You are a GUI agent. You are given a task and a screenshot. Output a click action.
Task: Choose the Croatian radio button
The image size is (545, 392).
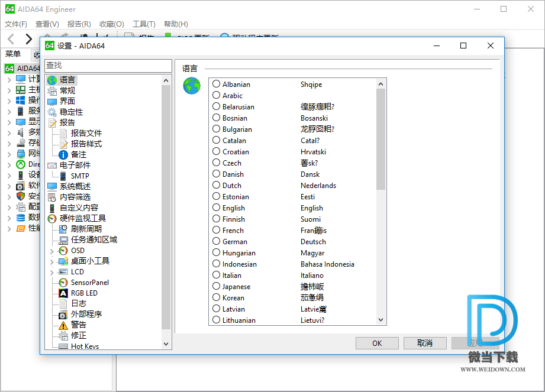click(x=216, y=151)
